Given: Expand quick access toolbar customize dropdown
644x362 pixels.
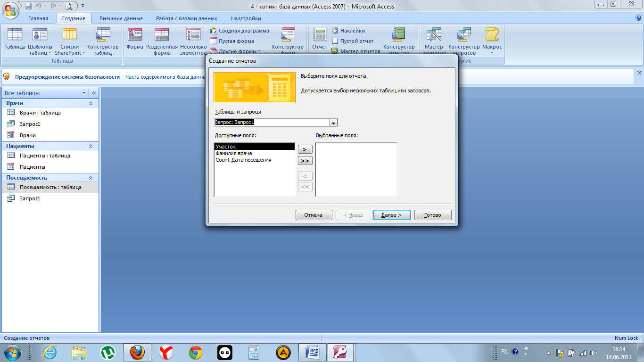Looking at the screenshot, I should click(x=83, y=6).
